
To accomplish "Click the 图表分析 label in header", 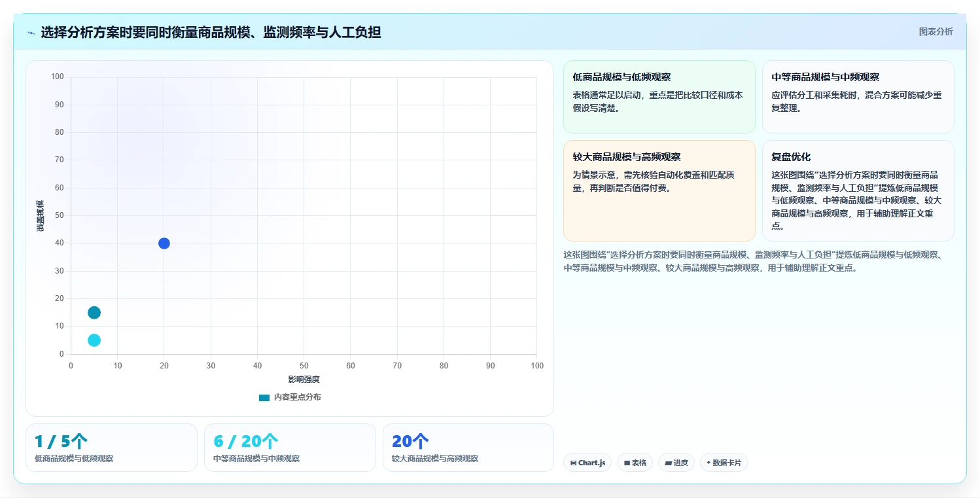I will click(x=936, y=31).
